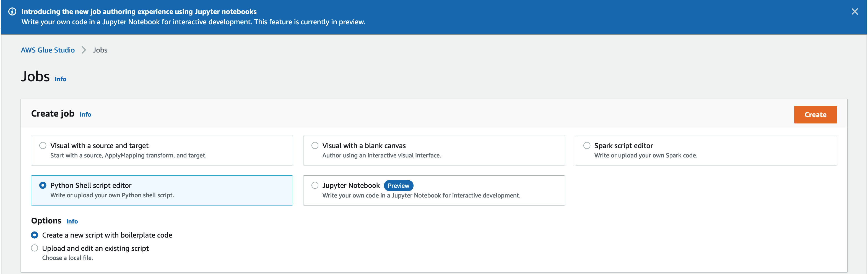
Task: Click the 'Write or upload your own Python shell script.' text
Action: pyautogui.click(x=112, y=195)
